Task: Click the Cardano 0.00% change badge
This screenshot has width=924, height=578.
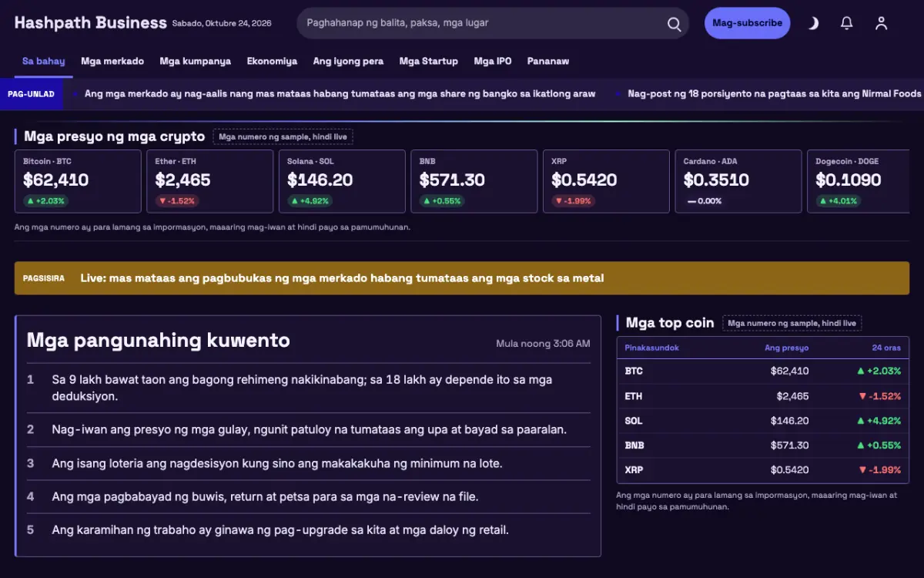Action: click(705, 201)
